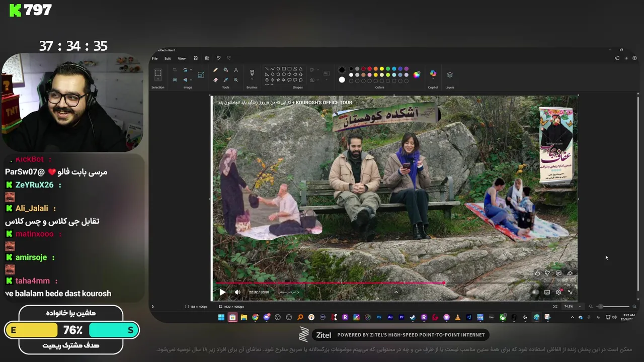Expand the Flip options dropdown
Image resolution: width=644 pixels, height=362 pixels.
coord(191,80)
